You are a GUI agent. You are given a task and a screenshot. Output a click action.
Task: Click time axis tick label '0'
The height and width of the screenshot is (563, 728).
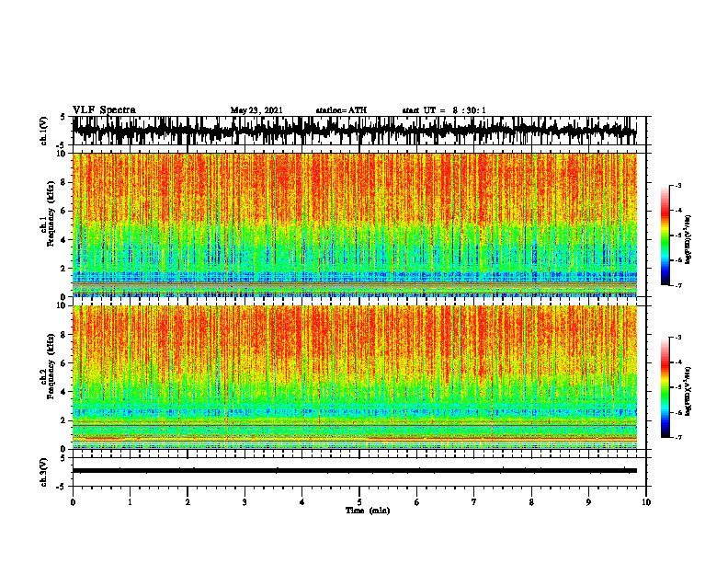(x=73, y=502)
